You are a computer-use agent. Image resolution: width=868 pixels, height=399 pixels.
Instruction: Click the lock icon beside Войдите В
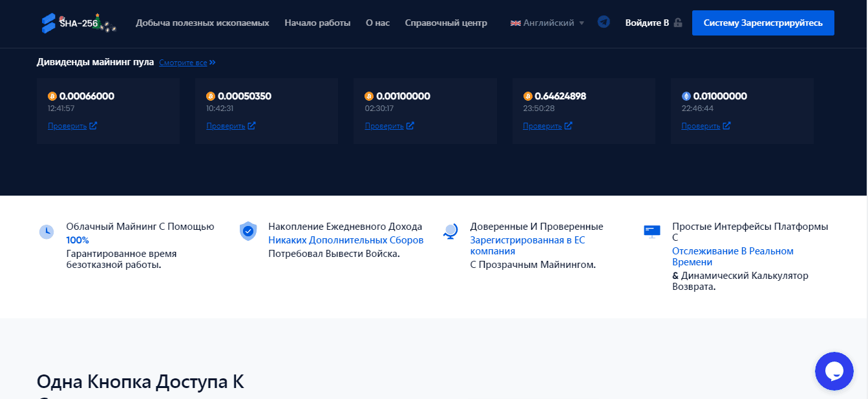(x=677, y=23)
